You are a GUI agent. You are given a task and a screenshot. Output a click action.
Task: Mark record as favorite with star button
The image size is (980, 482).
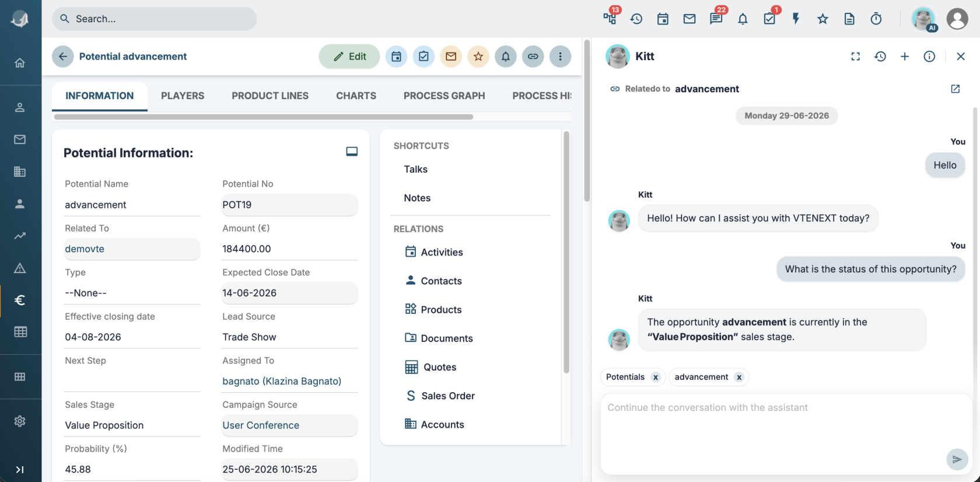point(478,57)
